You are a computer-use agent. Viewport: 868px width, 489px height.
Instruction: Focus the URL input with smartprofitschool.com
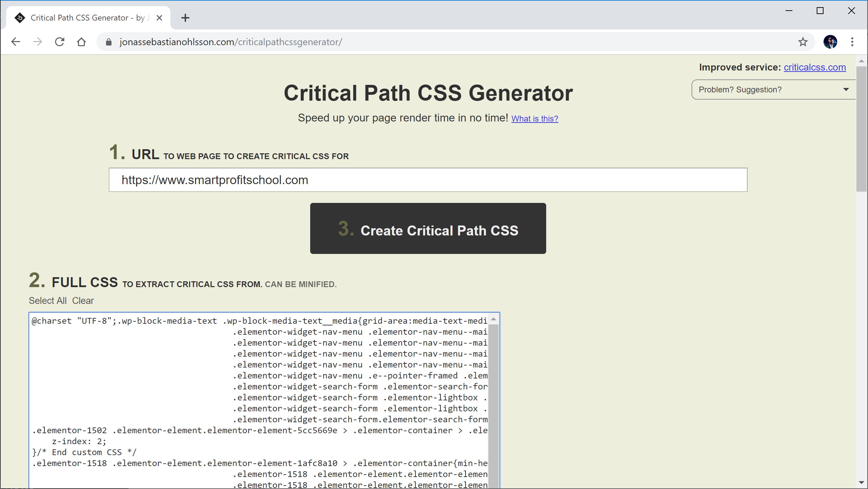pyautogui.click(x=428, y=180)
